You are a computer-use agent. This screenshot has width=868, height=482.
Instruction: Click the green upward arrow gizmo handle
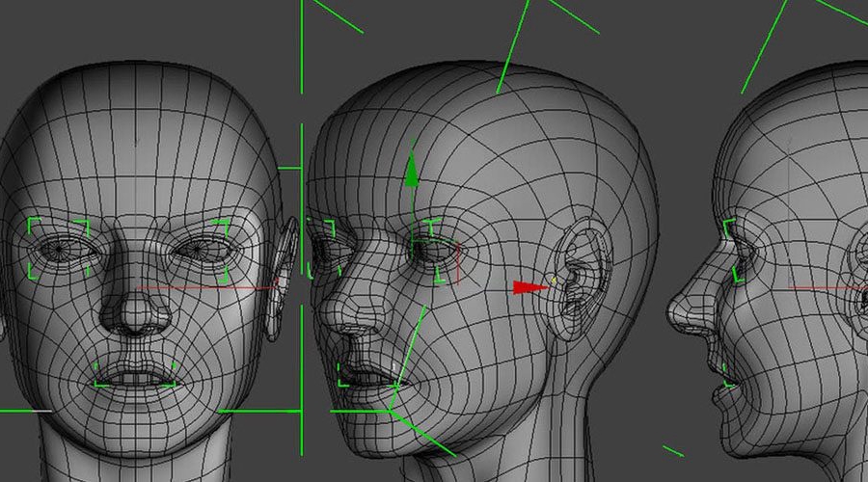[412, 173]
